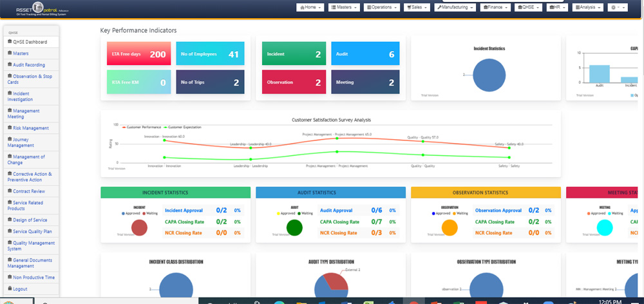644x304 pixels.
Task: Go to Journey Management in sidebar
Action: point(24,142)
